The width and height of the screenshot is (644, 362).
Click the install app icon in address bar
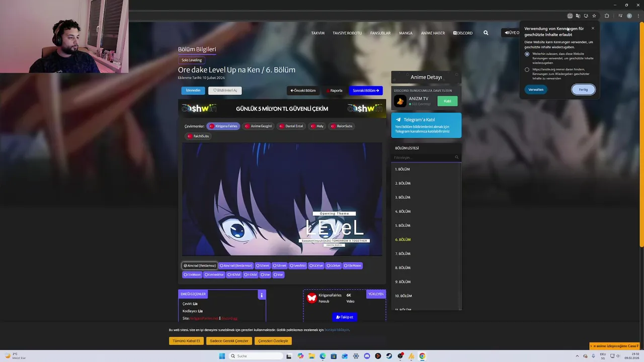pos(586,16)
